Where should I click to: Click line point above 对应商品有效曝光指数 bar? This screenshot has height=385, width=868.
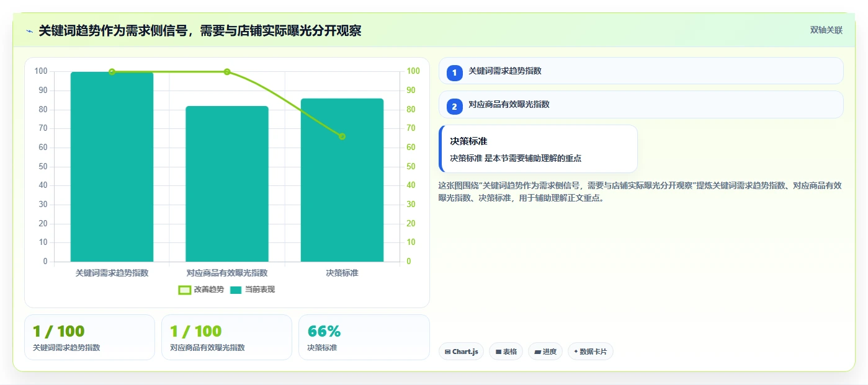227,72
